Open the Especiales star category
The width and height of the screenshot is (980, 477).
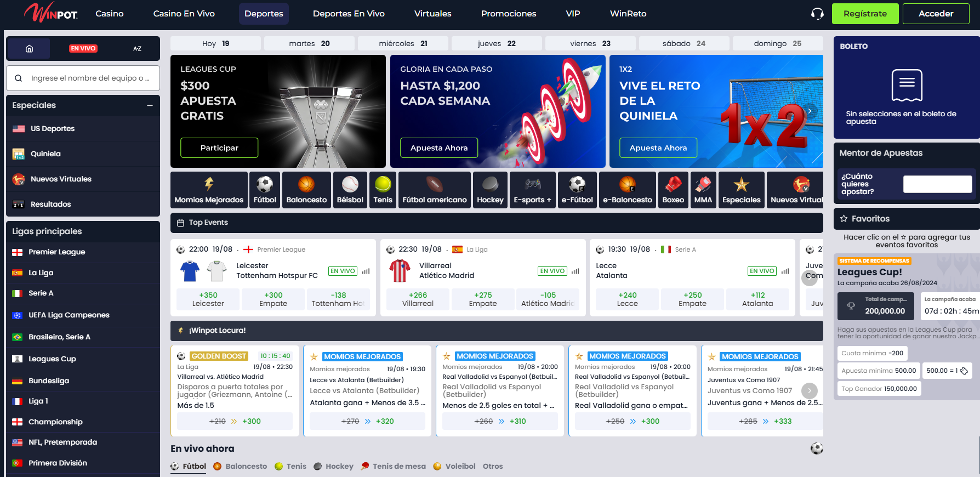pyautogui.click(x=742, y=190)
